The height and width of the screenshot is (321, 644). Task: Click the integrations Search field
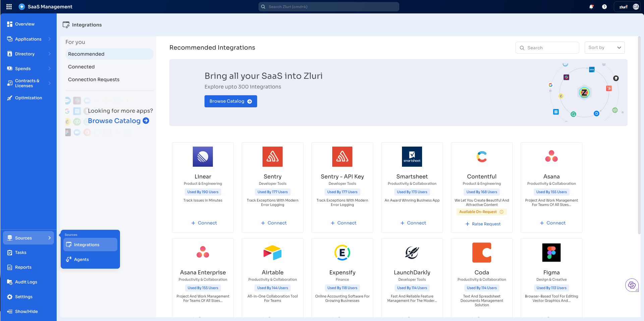(547, 48)
